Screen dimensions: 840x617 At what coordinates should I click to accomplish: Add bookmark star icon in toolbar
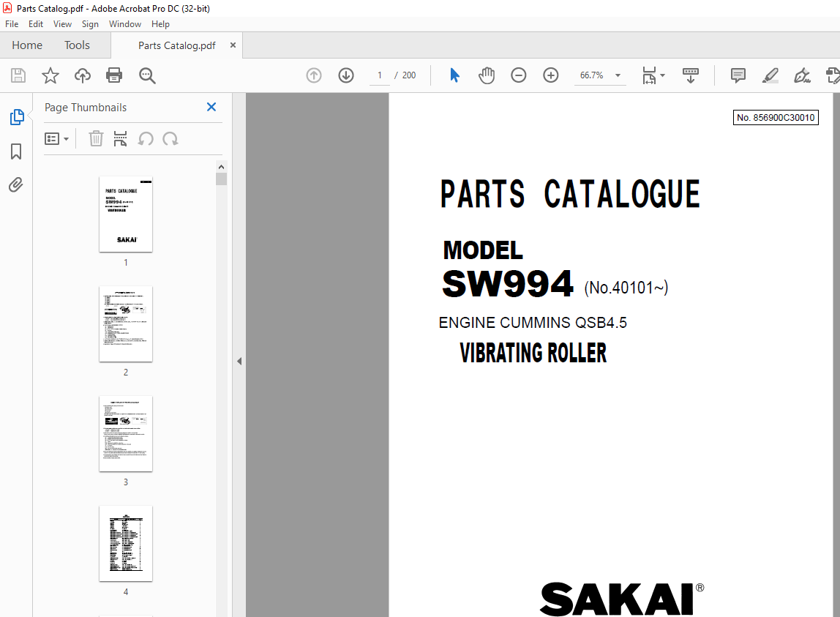[x=50, y=75]
